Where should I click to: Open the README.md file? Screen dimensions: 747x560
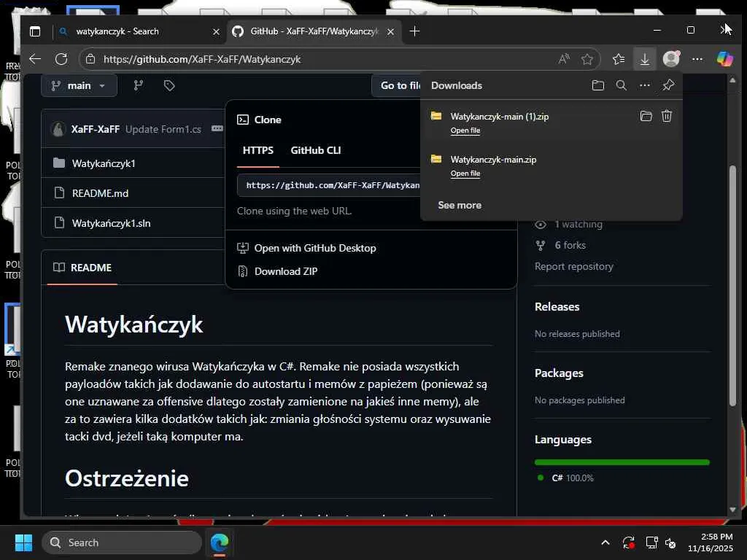click(100, 193)
